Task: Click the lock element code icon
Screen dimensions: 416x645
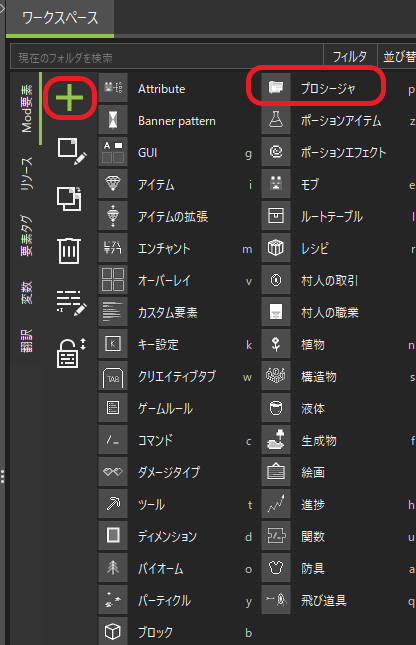Action: click(x=71, y=353)
